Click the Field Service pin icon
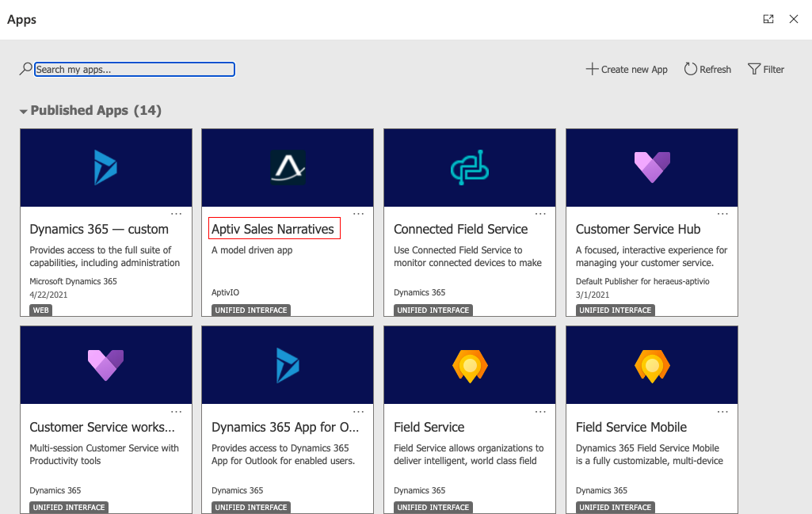 click(x=470, y=366)
